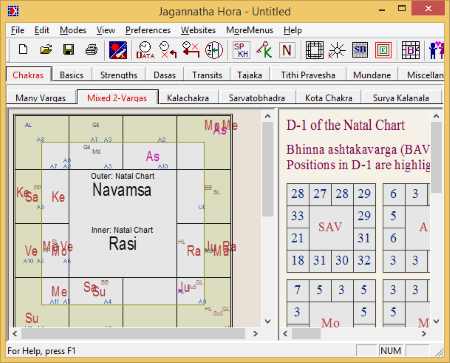This screenshot has height=363, width=450.
Task: Click the New file toolbar icon
Action: 23,50
